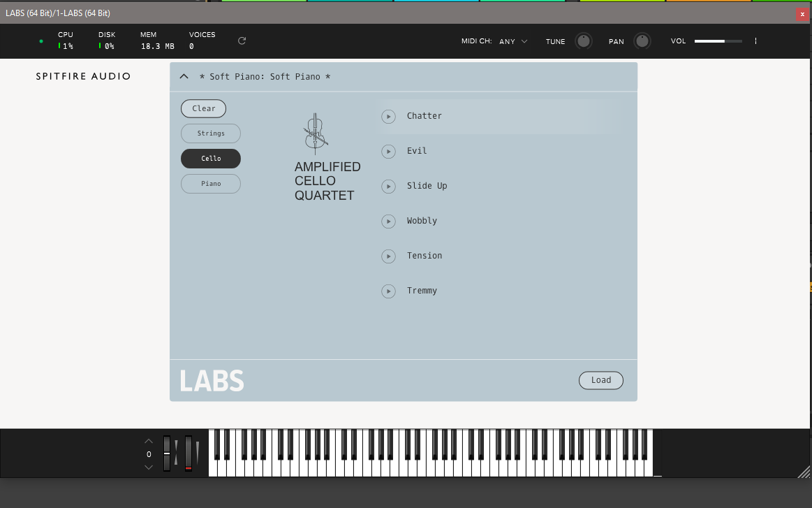Toggle the Cello filter tag
The image size is (812, 508).
[x=211, y=159]
